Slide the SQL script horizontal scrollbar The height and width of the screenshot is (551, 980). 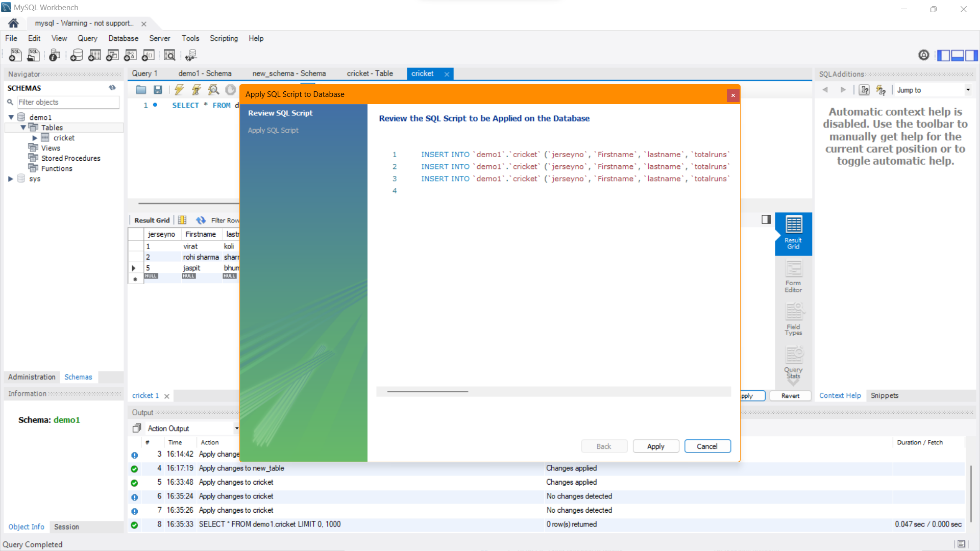point(427,392)
